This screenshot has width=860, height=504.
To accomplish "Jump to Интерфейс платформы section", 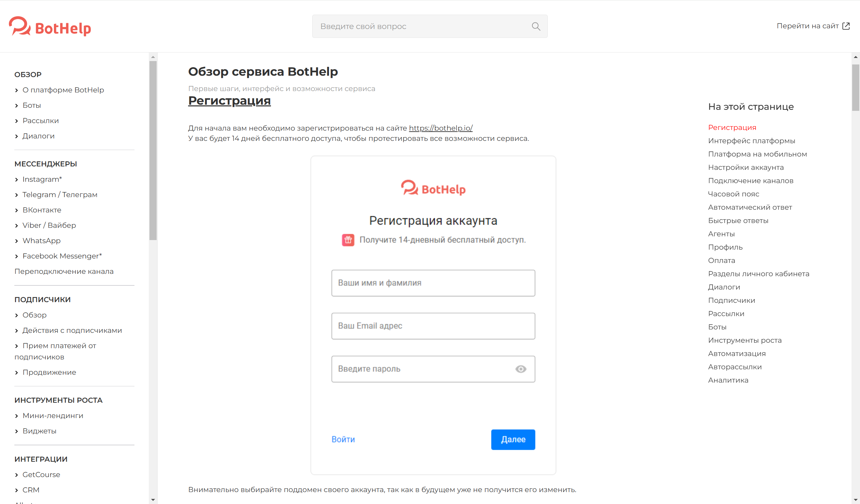I will 751,141.
